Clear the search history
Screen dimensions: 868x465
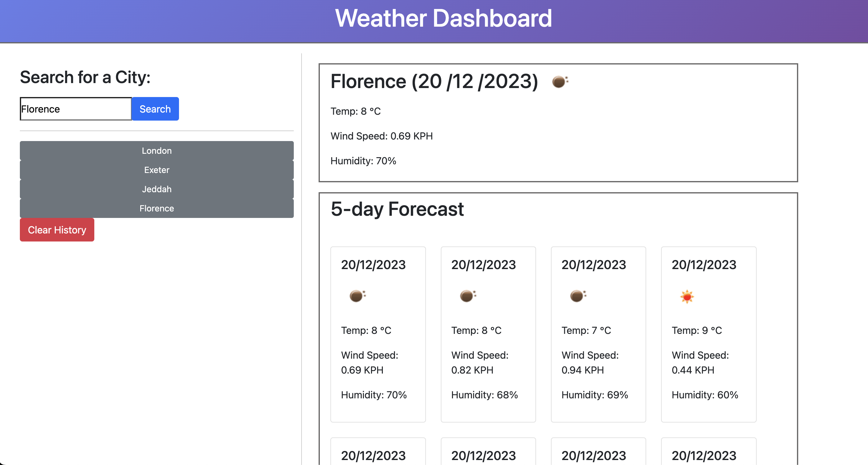click(57, 230)
